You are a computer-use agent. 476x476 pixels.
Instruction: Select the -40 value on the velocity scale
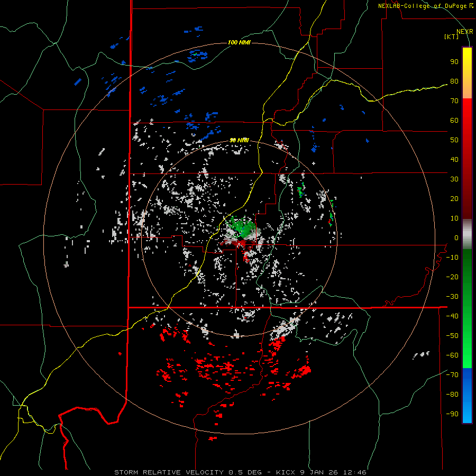click(452, 316)
